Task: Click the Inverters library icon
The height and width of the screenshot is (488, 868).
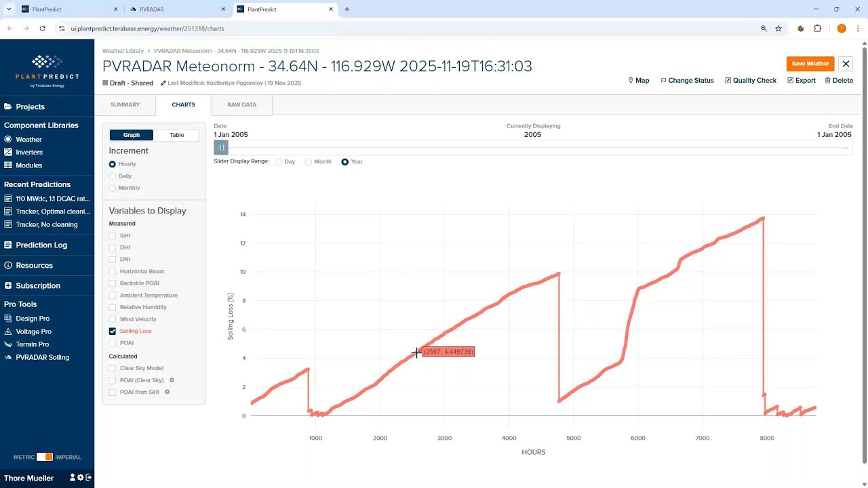Action: (x=8, y=152)
